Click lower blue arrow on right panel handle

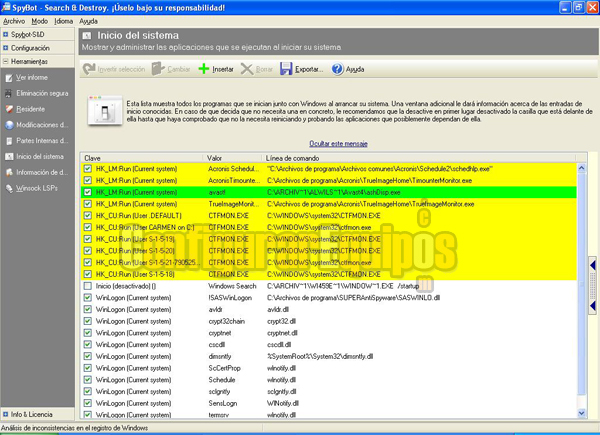593,306
